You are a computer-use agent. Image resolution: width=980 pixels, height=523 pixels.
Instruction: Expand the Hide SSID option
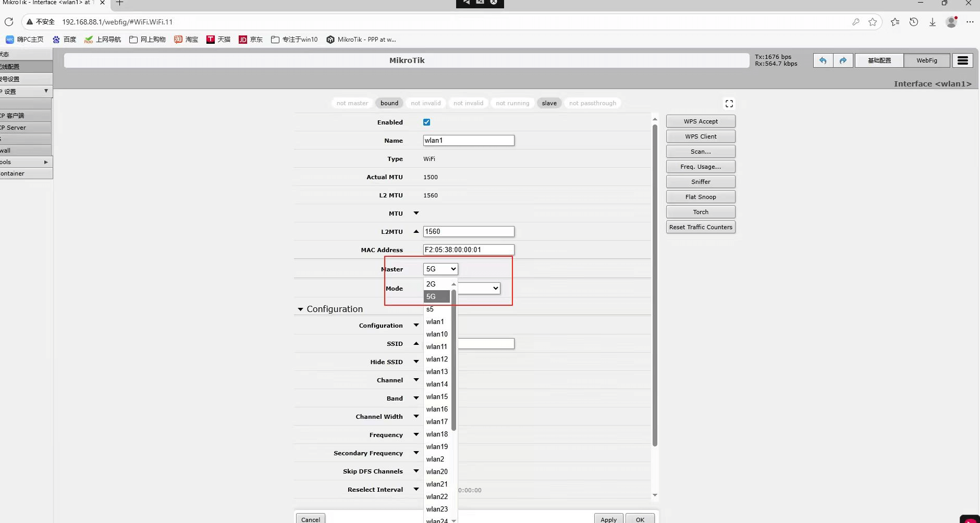[x=416, y=362]
